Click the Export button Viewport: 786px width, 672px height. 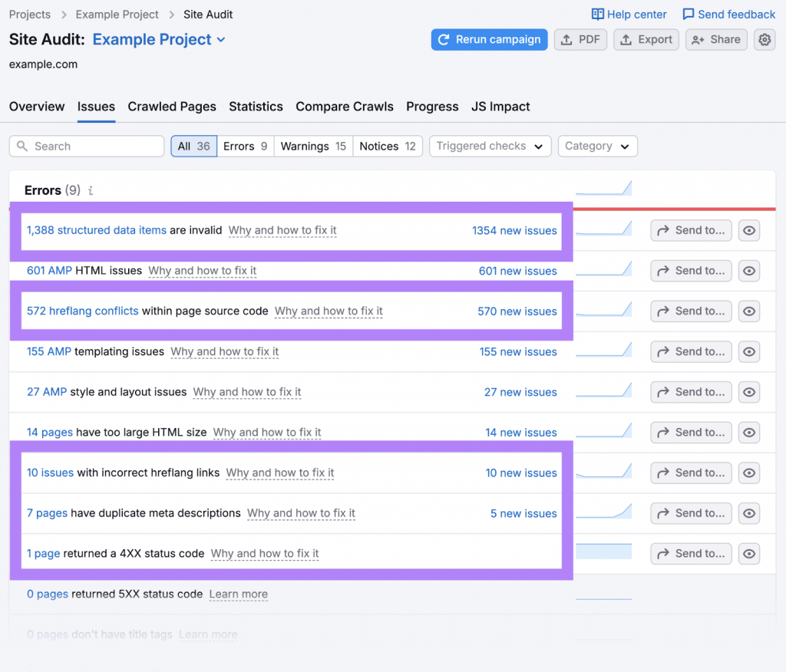click(x=646, y=40)
